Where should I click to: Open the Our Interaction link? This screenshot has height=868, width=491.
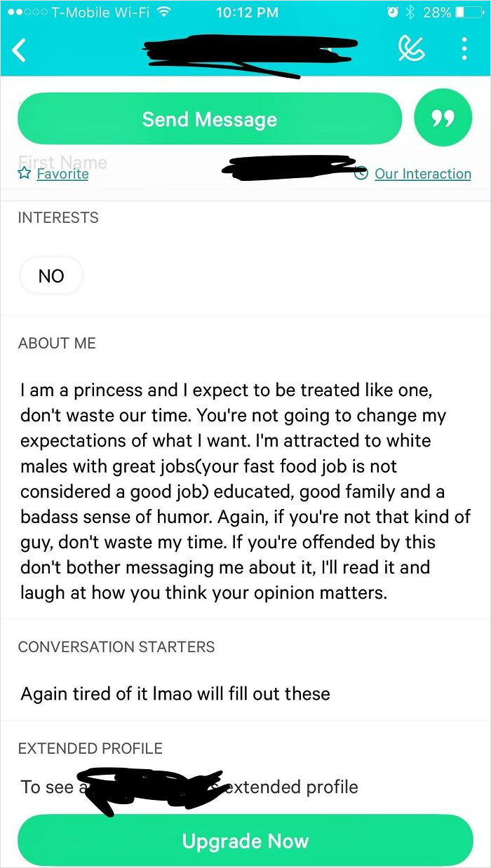point(422,174)
